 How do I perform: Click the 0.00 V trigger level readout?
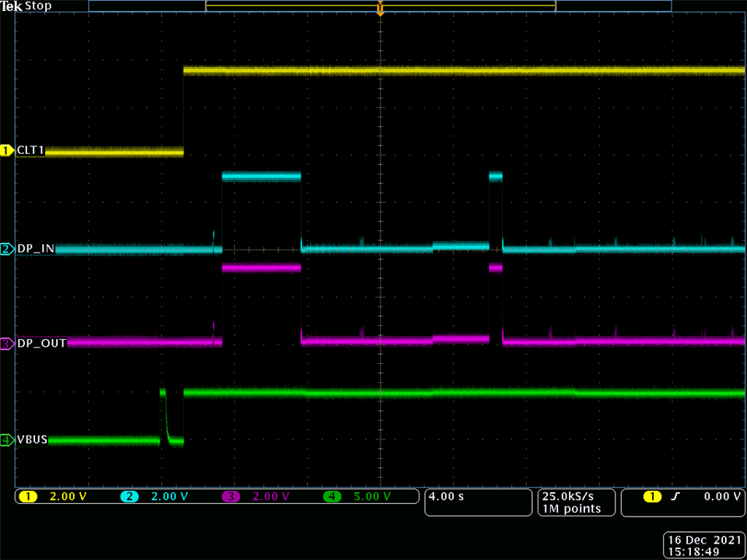(723, 497)
